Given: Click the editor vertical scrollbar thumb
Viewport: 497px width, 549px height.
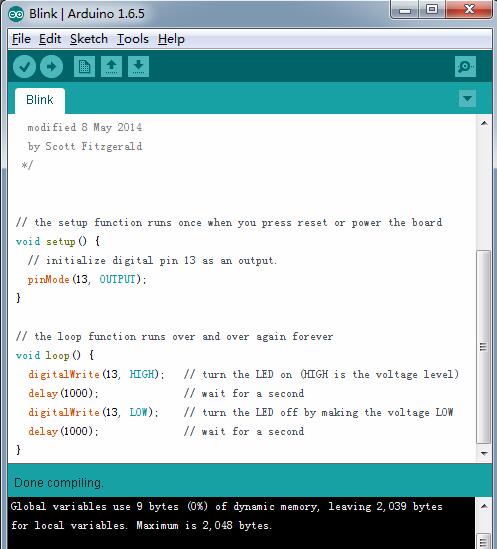Looking at the screenshot, I should (484, 347).
